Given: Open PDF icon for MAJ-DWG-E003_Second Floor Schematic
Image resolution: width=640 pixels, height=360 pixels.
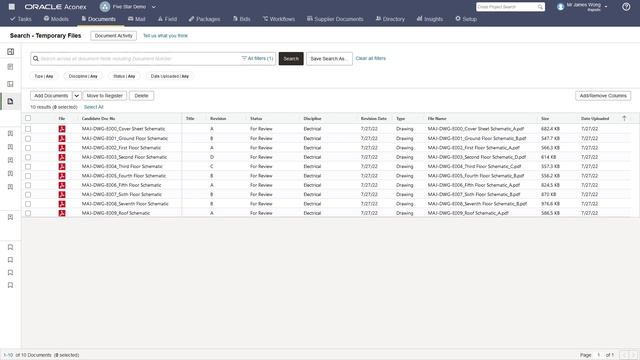Looking at the screenshot, I should click(x=62, y=157).
